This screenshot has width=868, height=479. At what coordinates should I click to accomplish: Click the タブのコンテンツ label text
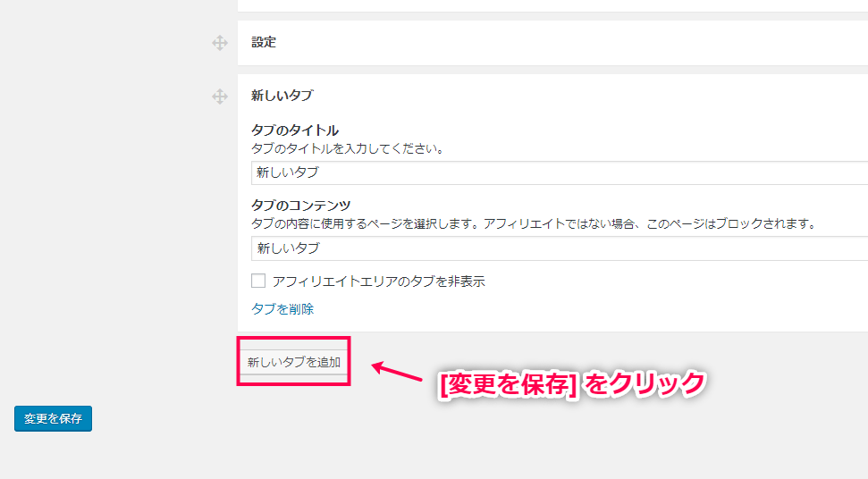300,206
